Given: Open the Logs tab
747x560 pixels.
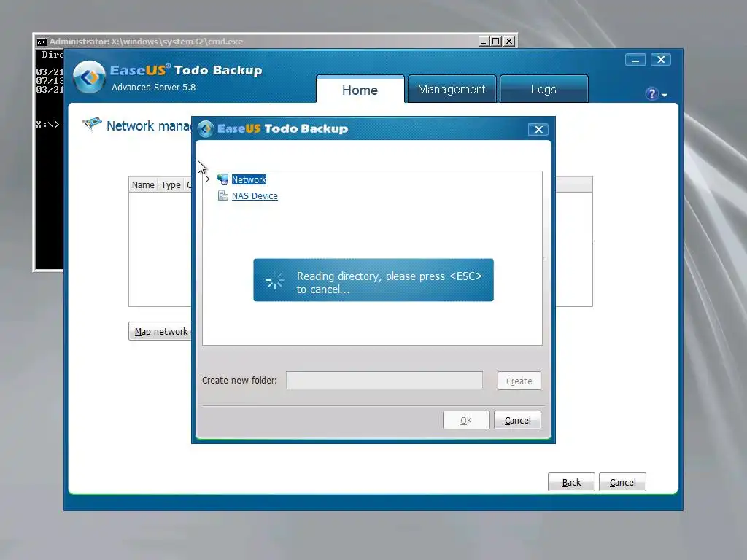Looking at the screenshot, I should pyautogui.click(x=543, y=89).
